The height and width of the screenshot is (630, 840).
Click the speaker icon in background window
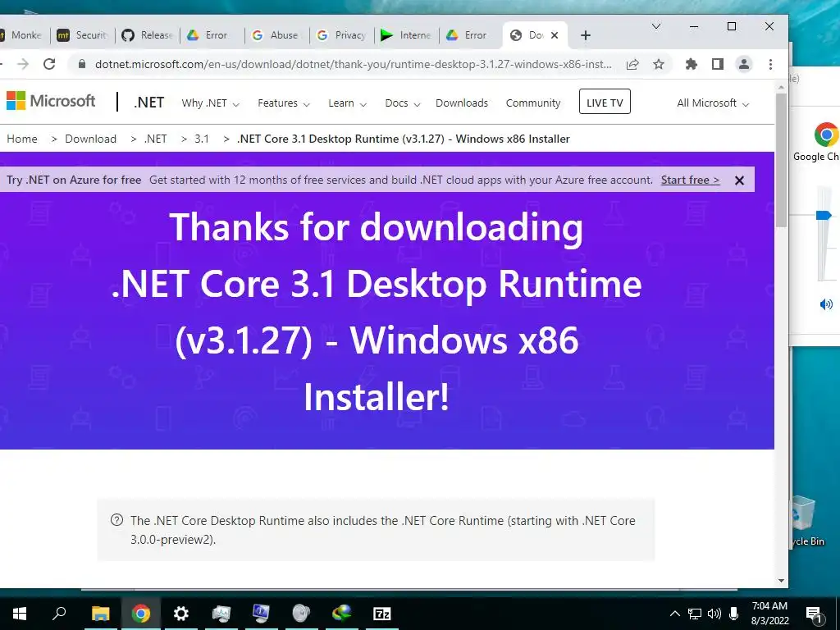tap(826, 304)
